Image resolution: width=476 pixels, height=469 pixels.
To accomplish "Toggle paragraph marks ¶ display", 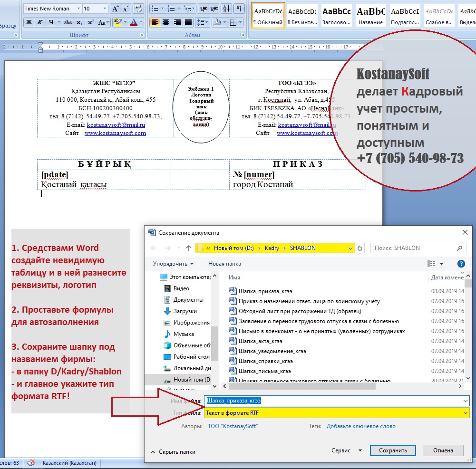I will 239,9.
